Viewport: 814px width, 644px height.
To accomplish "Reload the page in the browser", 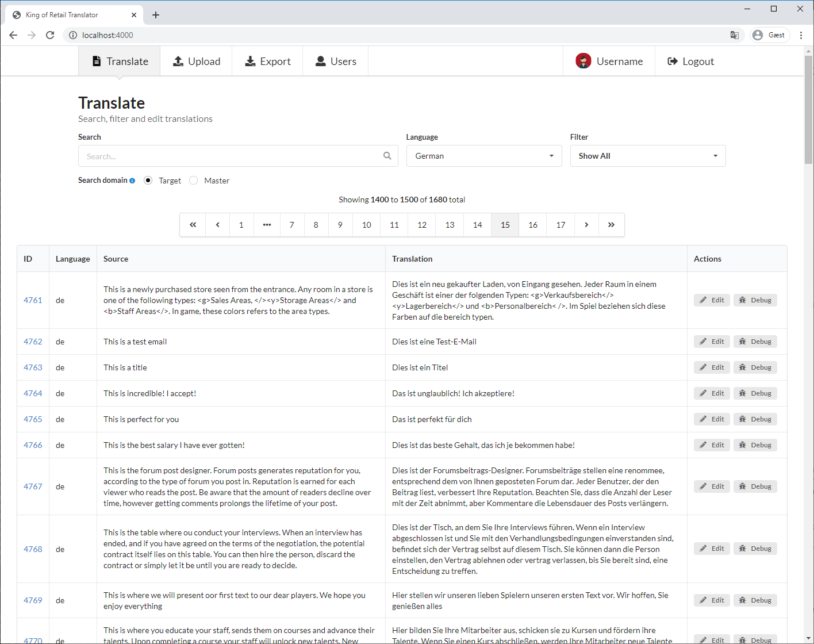I will point(50,35).
